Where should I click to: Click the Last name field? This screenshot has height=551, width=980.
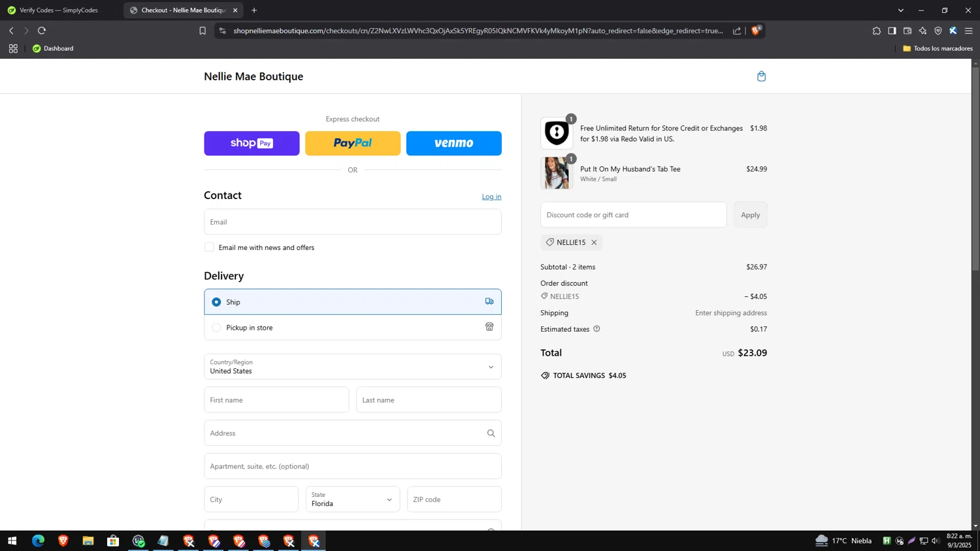(429, 400)
